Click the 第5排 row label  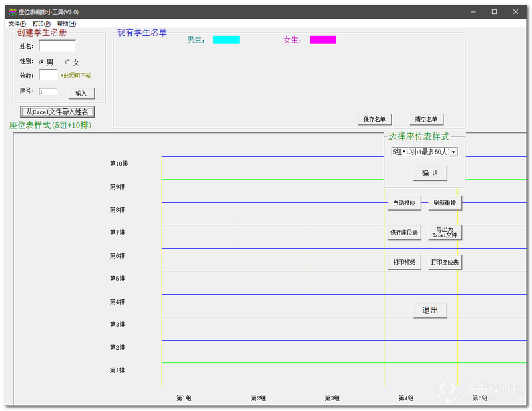117,279
